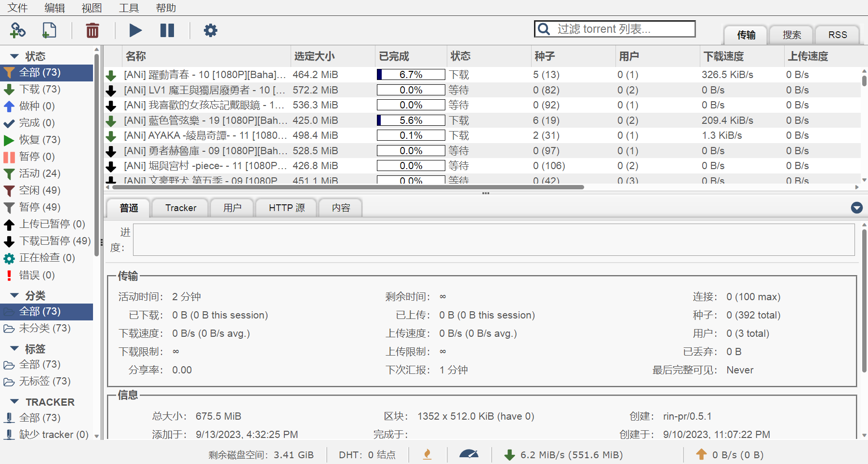The width and height of the screenshot is (868, 464).
Task: Click the 过滤 torrent 列表 search field
Action: pyautogui.click(x=622, y=29)
